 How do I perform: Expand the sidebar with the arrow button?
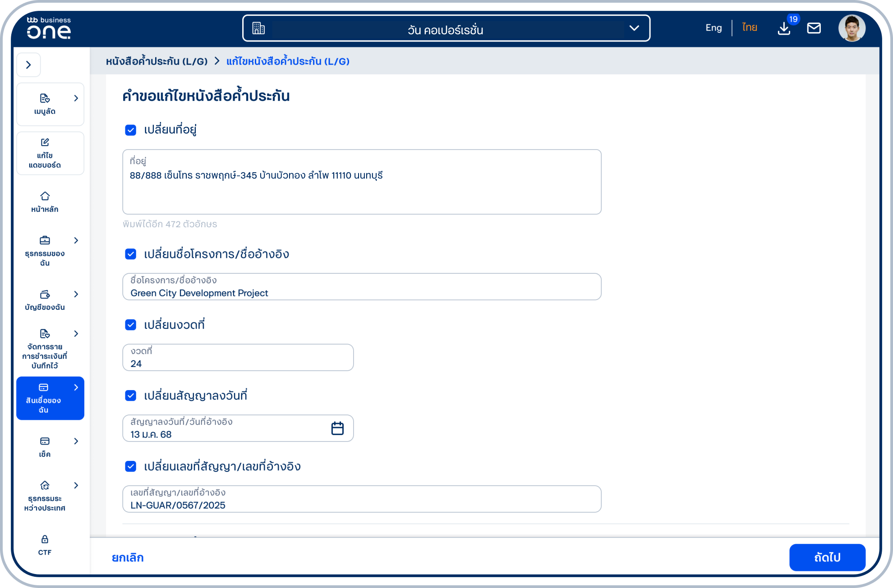pos(28,65)
